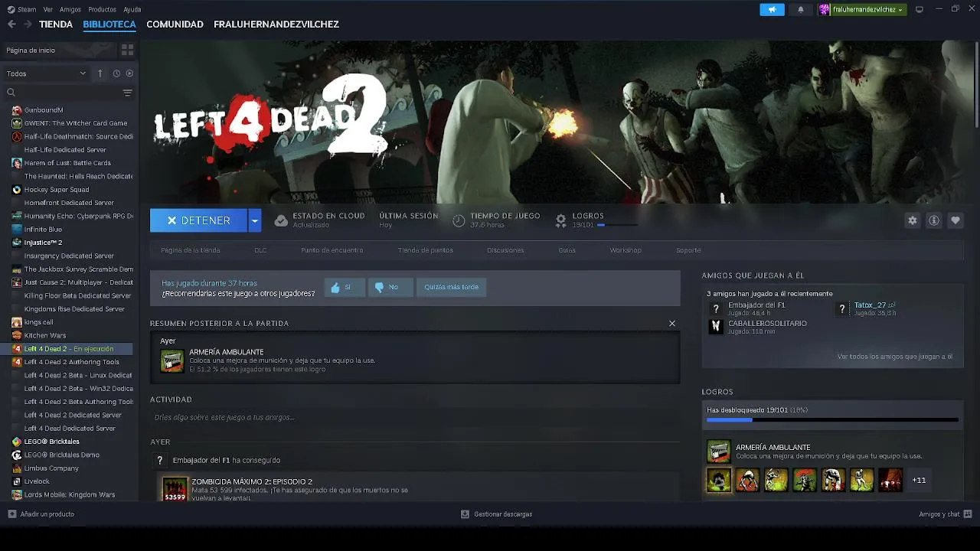Viewport: 980px width, 551px height.
Task: Open the Soporte link
Action: tap(688, 250)
